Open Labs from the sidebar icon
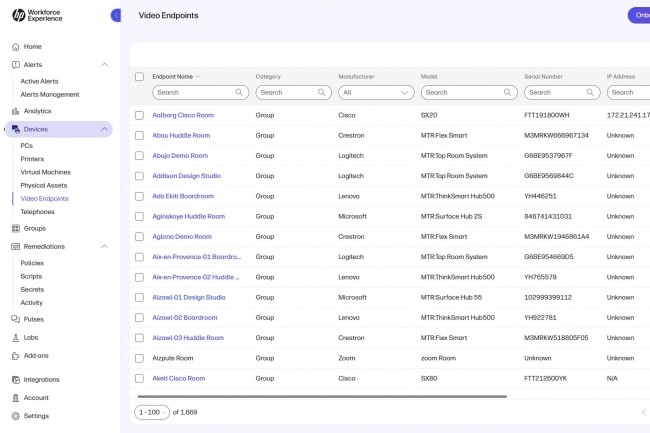650x433 pixels. [16, 337]
